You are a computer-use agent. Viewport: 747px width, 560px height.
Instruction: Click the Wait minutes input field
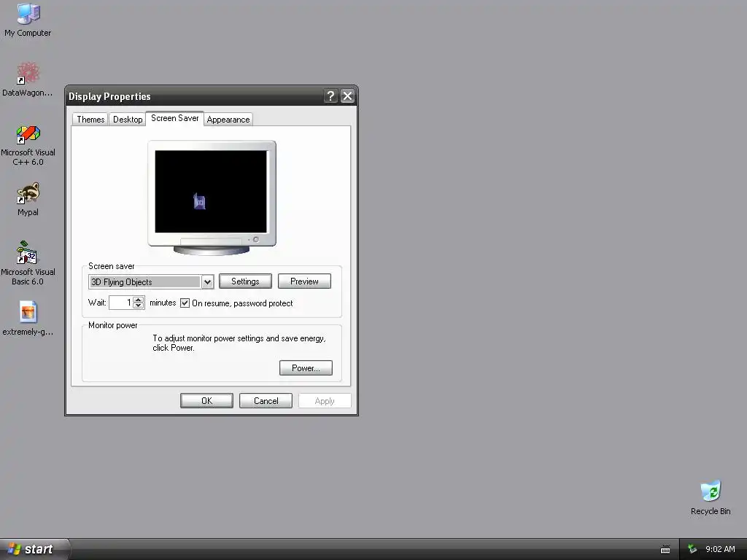pyautogui.click(x=120, y=303)
